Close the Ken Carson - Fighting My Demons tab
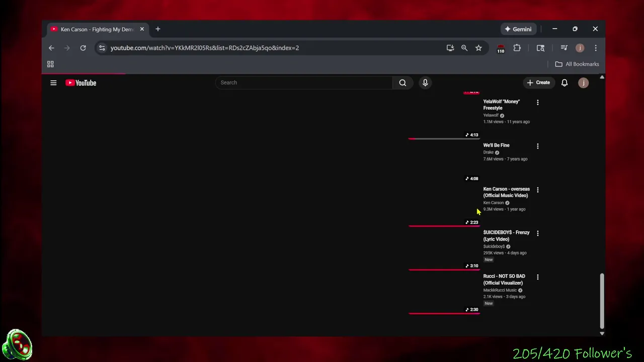Image resolution: width=644 pixels, height=362 pixels. coord(142,29)
